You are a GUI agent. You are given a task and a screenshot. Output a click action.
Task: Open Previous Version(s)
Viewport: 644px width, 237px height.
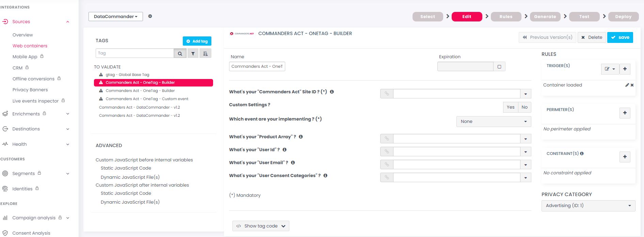pyautogui.click(x=548, y=37)
